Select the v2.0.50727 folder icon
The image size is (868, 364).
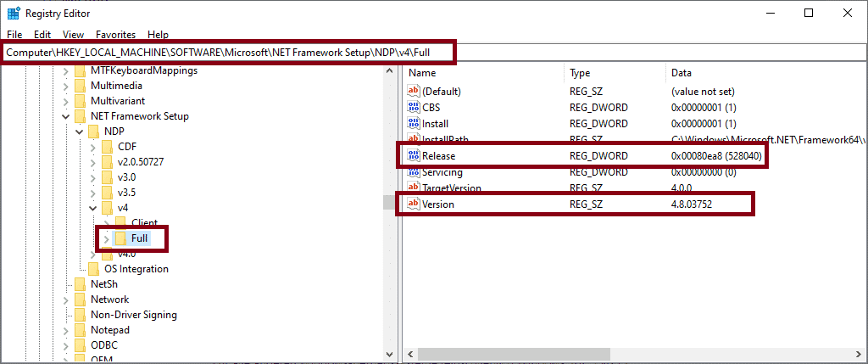coord(108,162)
